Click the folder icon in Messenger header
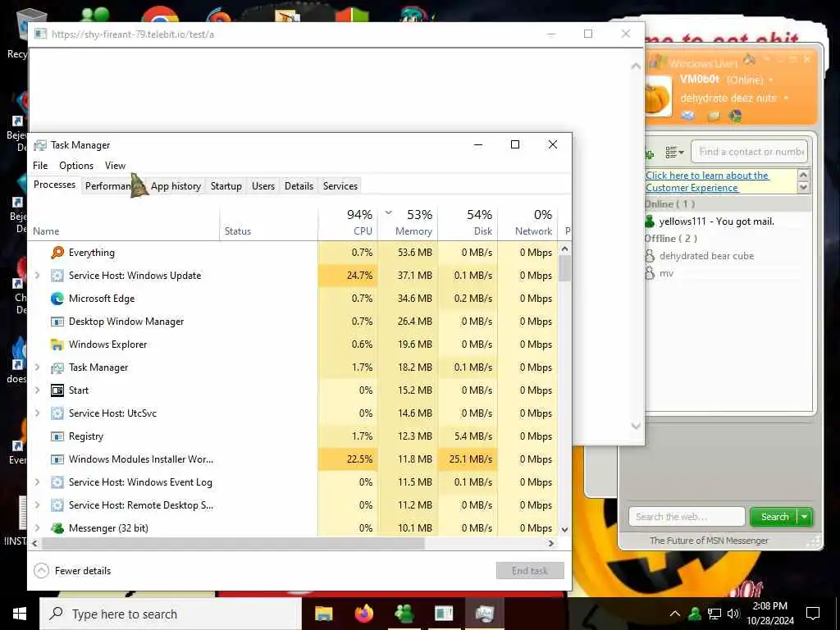Image resolution: width=840 pixels, height=630 pixels. (714, 116)
